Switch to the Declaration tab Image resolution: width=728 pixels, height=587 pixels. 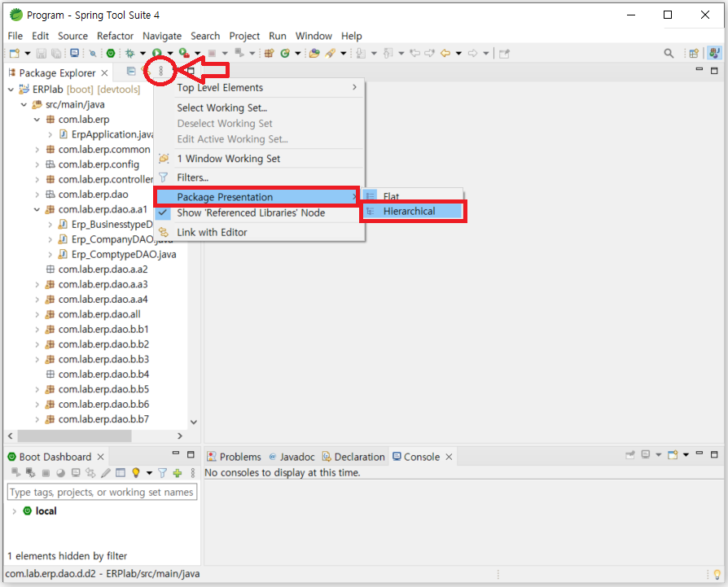(x=353, y=457)
